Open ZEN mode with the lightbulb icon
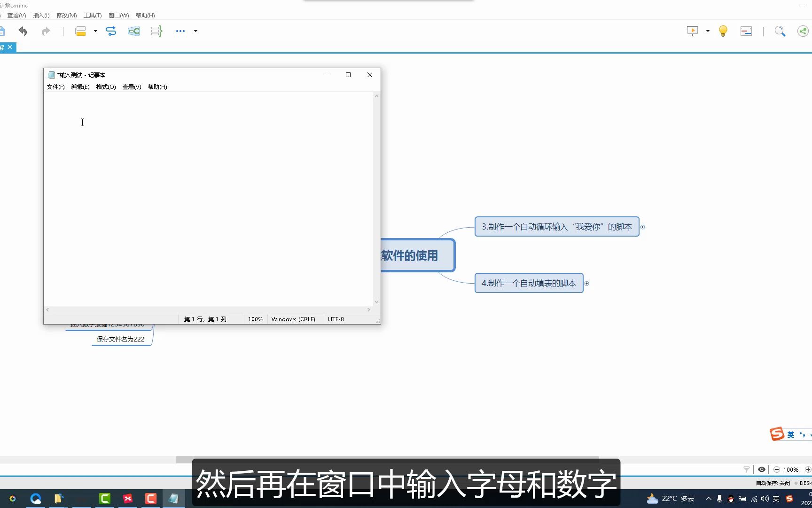This screenshot has width=812, height=508. coord(723,31)
